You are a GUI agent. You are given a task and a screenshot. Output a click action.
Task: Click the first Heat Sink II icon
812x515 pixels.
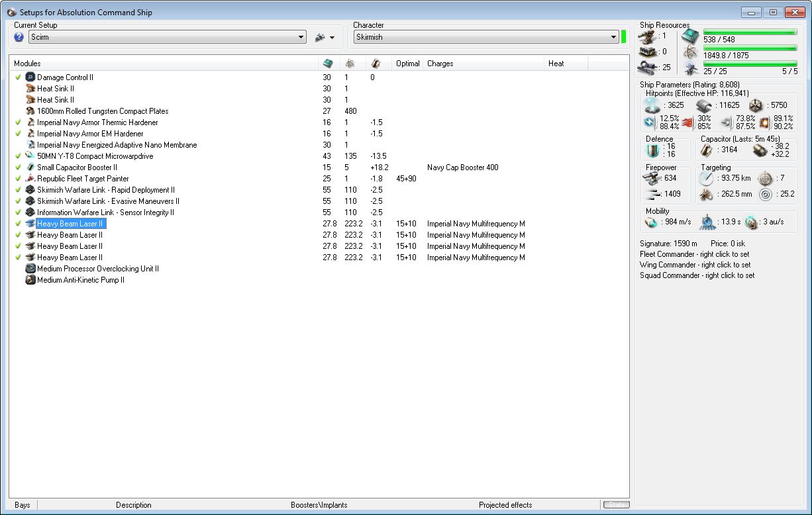click(x=30, y=89)
